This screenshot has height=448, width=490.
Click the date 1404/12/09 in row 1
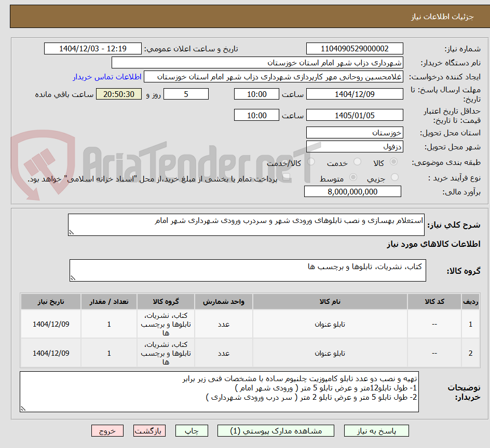coord(51,325)
